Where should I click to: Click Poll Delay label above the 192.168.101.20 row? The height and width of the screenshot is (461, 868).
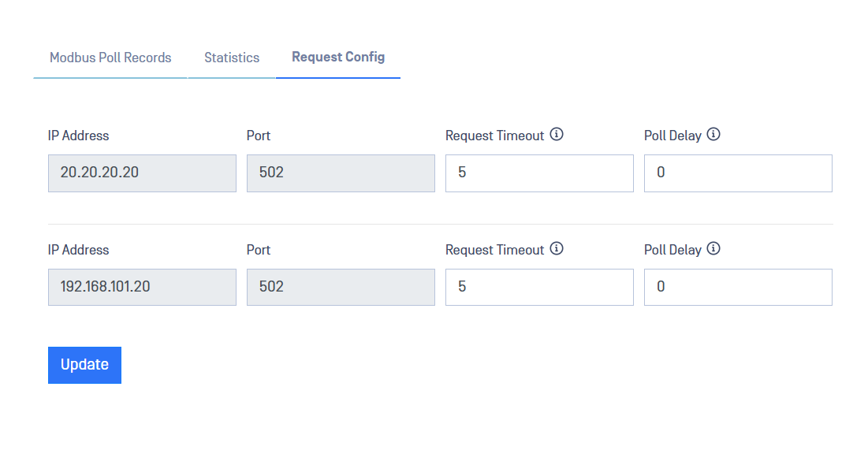(x=672, y=250)
